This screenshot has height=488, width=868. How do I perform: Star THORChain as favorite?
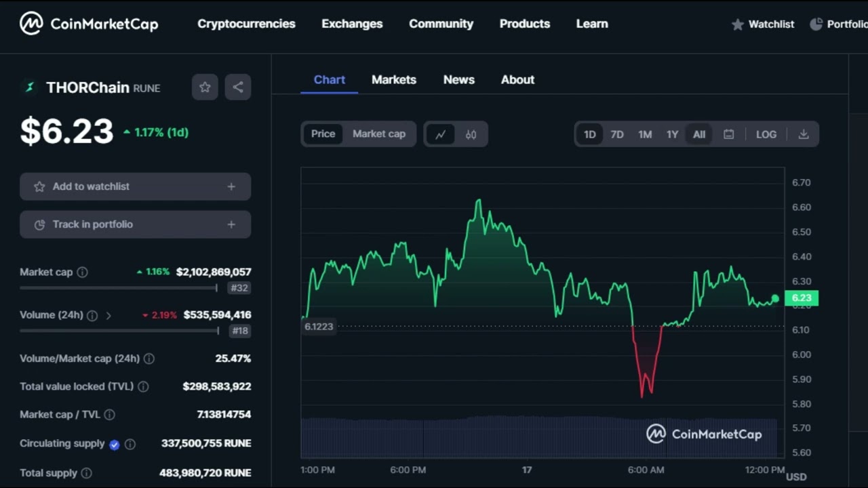click(205, 87)
